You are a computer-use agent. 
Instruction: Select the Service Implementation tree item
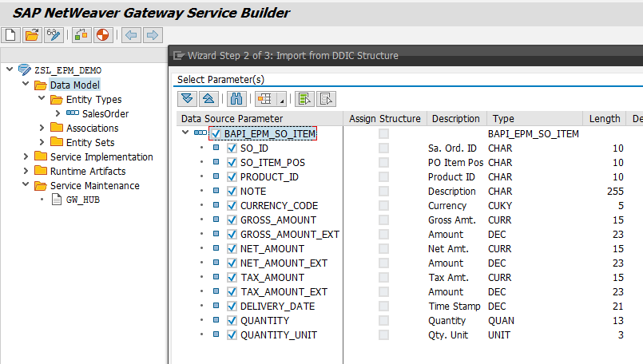tap(101, 156)
